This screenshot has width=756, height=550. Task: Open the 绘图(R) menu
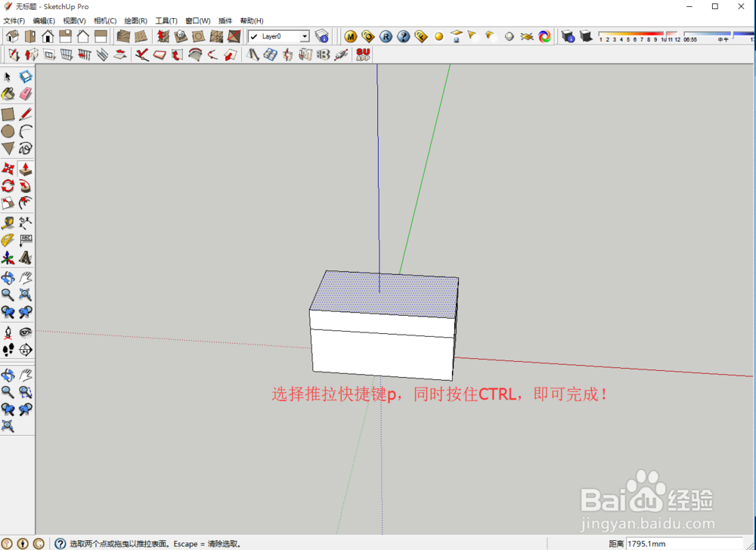pos(136,20)
